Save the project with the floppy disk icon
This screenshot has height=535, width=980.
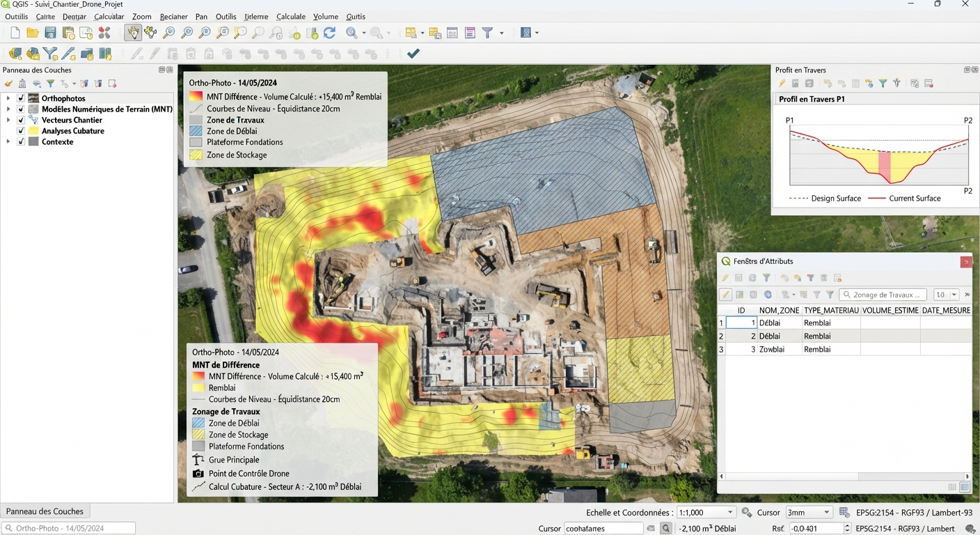click(50, 33)
